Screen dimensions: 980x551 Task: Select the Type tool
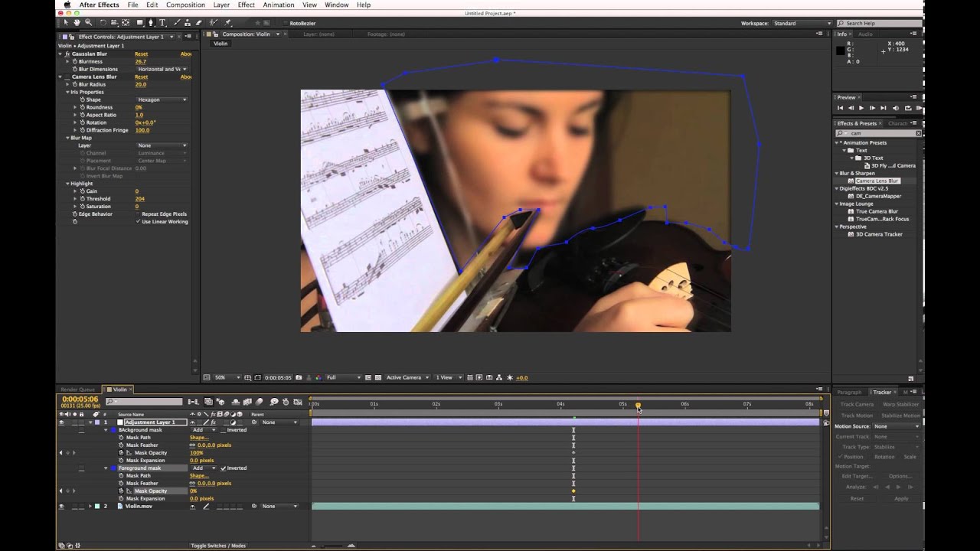162,23
